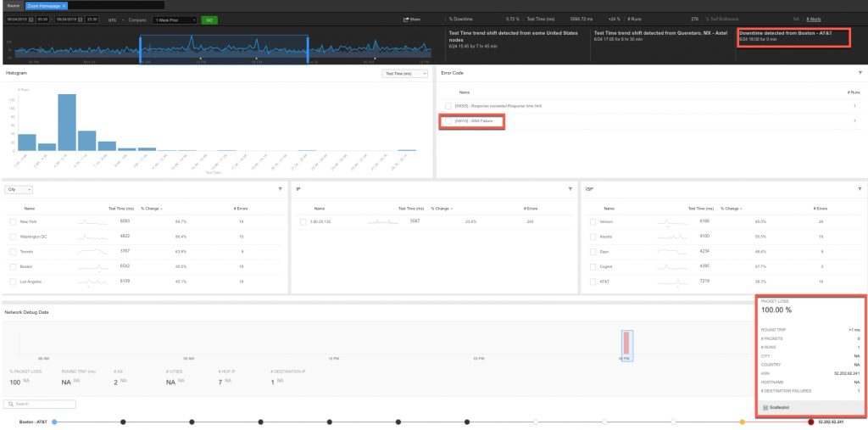Click the right handle of timeline selection
This screenshot has height=430, width=868.
pos(307,48)
